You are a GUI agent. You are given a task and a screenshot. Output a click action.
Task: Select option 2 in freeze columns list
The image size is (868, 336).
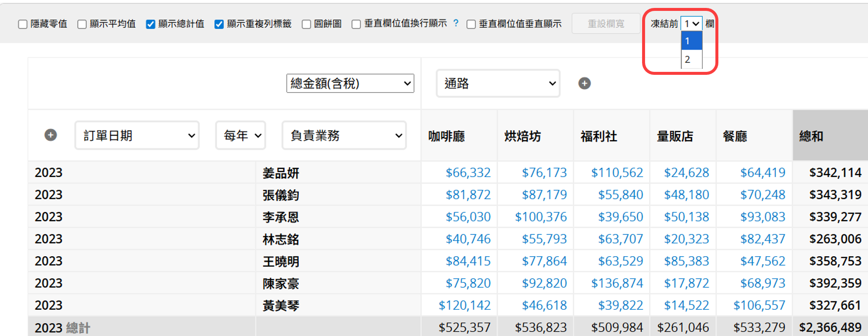coord(691,59)
